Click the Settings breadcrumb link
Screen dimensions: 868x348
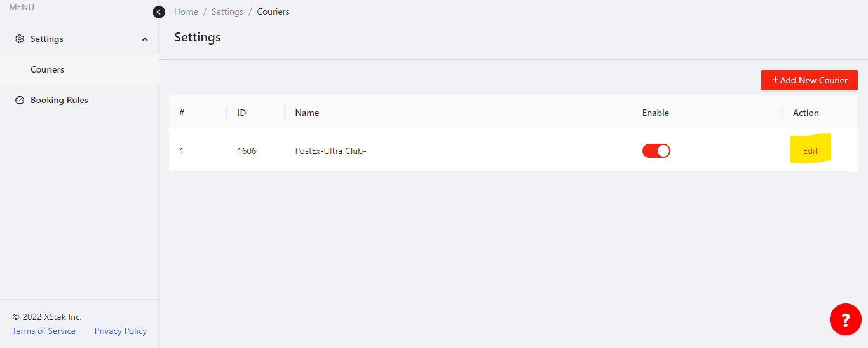[227, 12]
